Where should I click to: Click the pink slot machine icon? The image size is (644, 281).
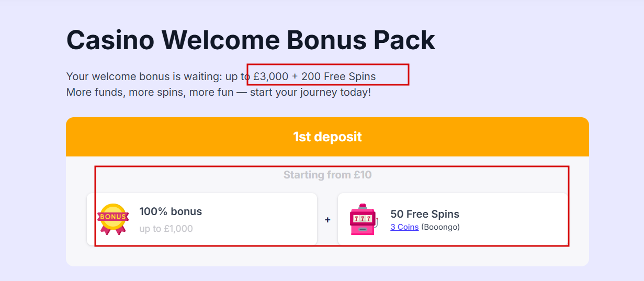[x=363, y=219]
